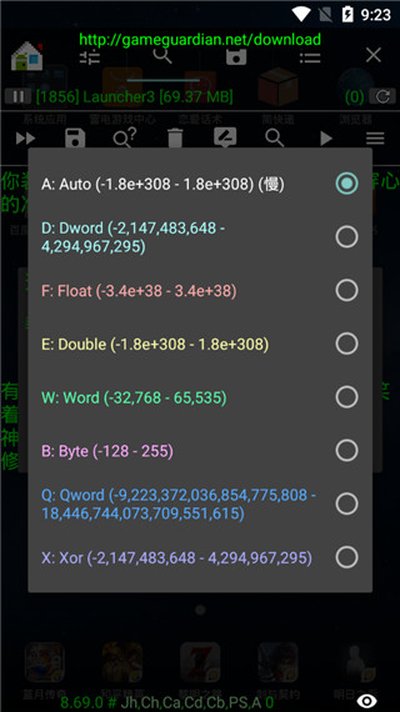Image resolution: width=400 pixels, height=712 pixels.
Task: Pause the process with pause button
Action: point(18,96)
